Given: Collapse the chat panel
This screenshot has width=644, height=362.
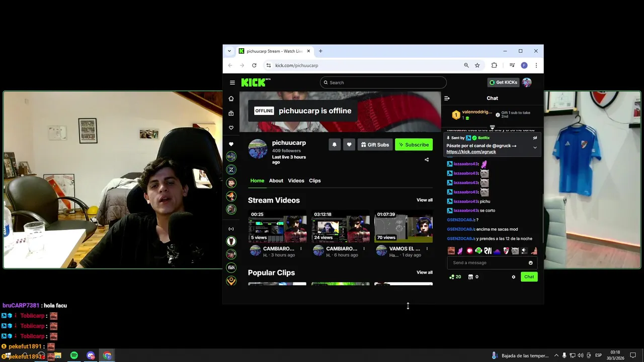Looking at the screenshot, I should [x=447, y=99].
